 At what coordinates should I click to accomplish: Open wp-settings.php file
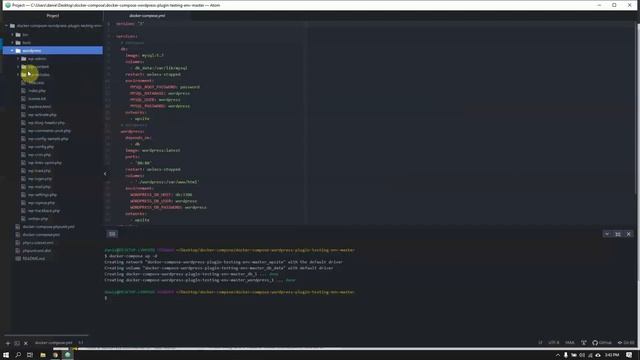click(x=42, y=195)
